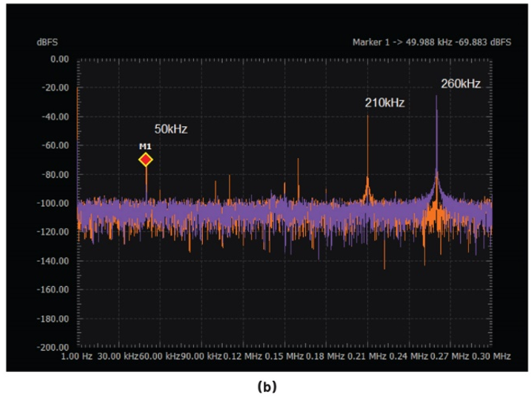Select the M1 label above the marker
532x401 pixels.
coord(146,146)
